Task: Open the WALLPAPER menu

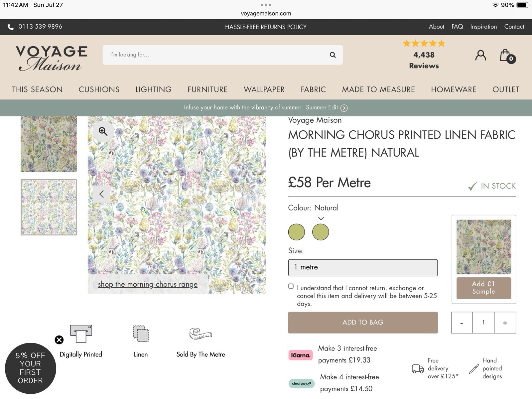Action: pos(264,89)
